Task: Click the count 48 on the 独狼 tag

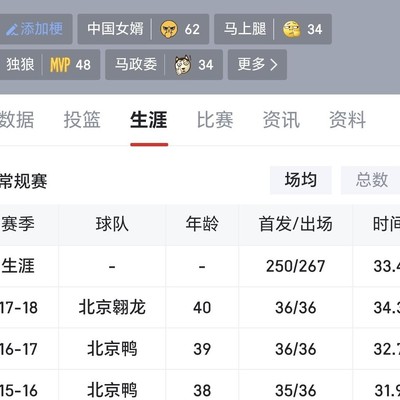Action: [83, 65]
